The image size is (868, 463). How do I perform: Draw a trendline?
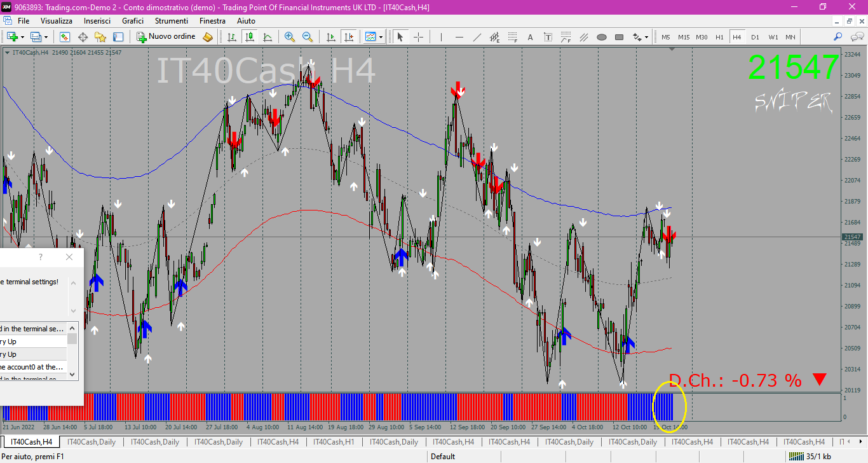477,37
